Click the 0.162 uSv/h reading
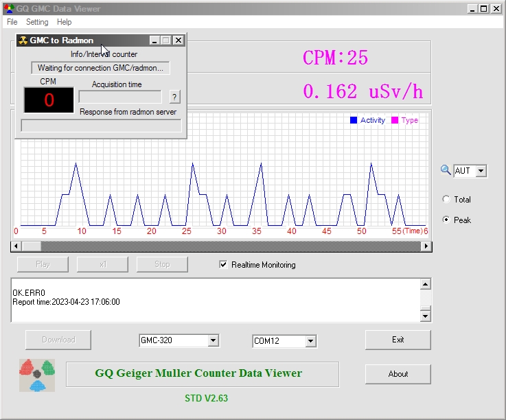 click(x=363, y=91)
